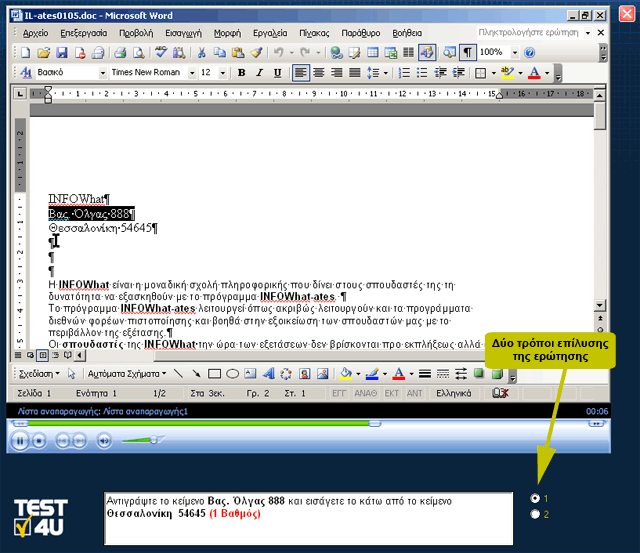
Task: Click the New blank document icon
Action: point(25,53)
